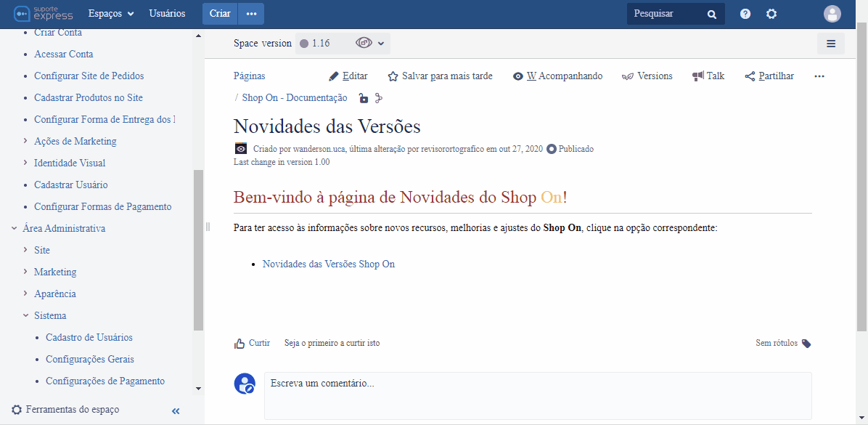Click Partilhar share button
The height and width of the screenshot is (425, 868).
(769, 76)
